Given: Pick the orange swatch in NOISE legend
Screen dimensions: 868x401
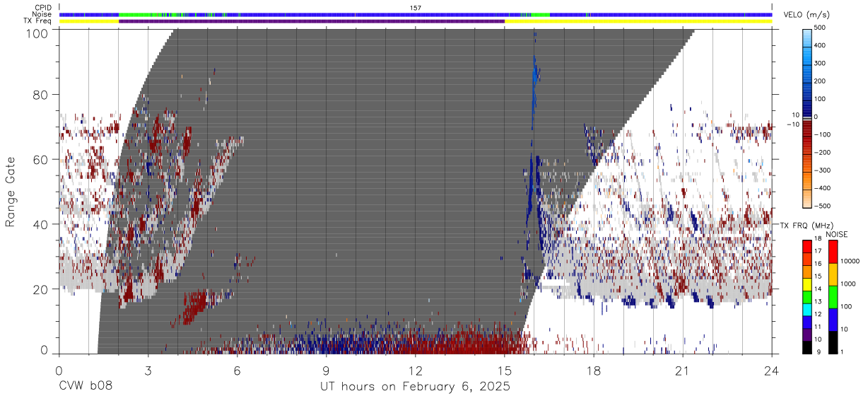Looking at the screenshot, I should click(x=833, y=274).
